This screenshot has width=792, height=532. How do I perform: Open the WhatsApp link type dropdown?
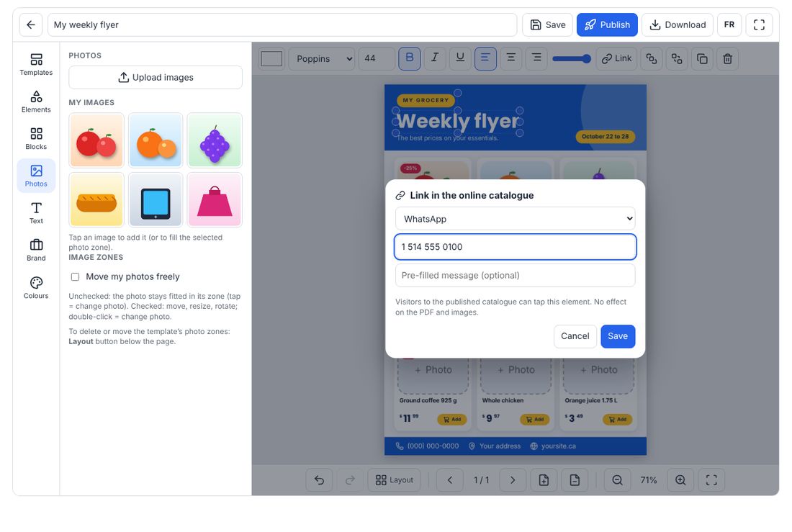[x=516, y=219]
